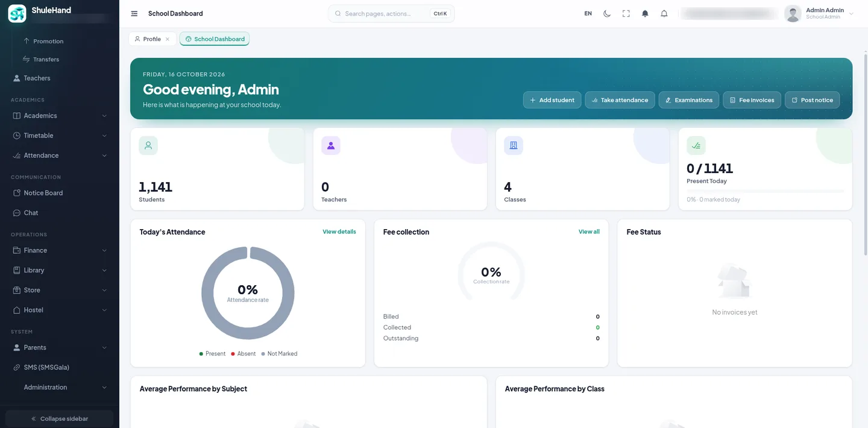Expand the Library submenu chevron

pos(104,270)
